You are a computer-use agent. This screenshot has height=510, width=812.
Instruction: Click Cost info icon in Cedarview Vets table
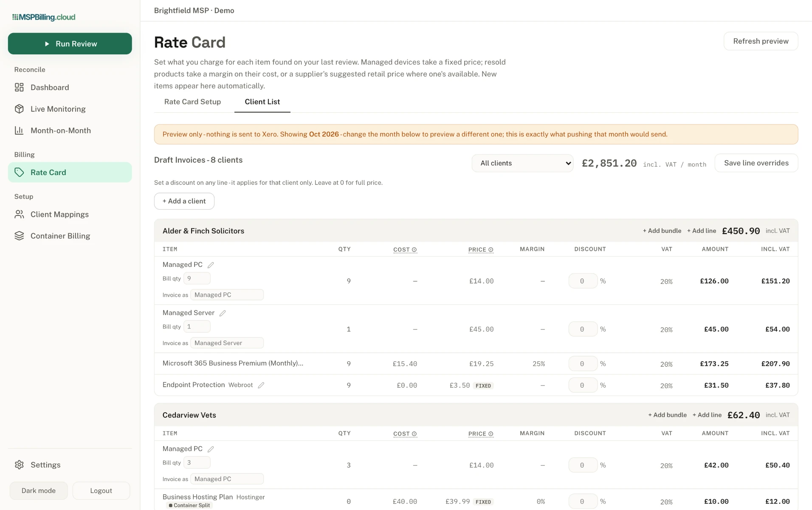click(x=414, y=434)
